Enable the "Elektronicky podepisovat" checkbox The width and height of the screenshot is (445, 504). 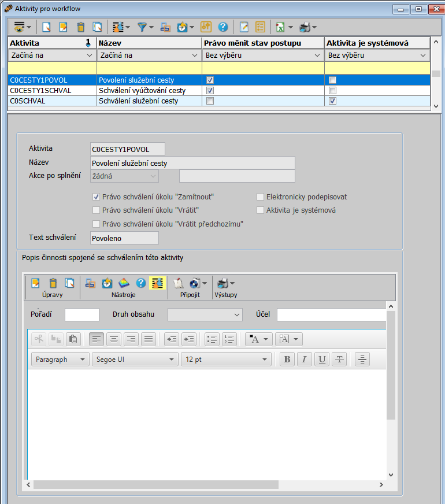point(261,197)
